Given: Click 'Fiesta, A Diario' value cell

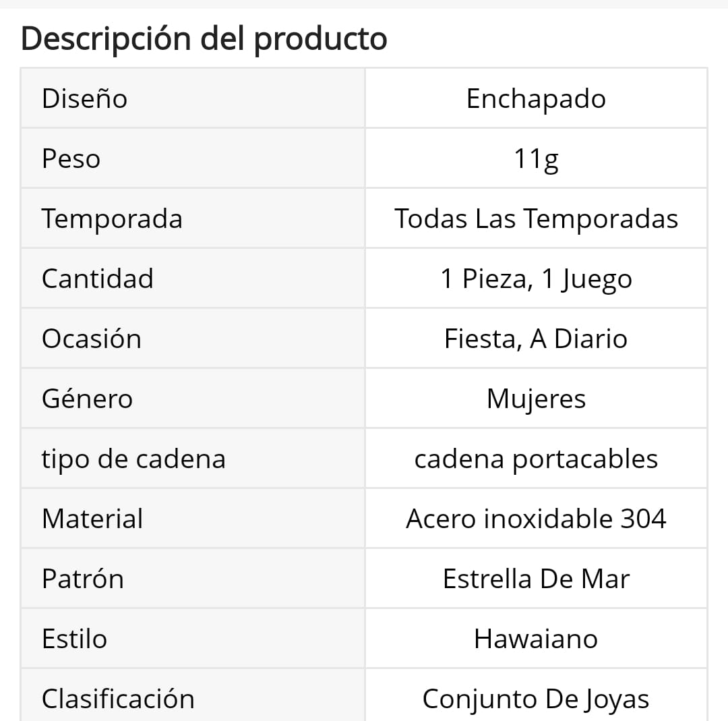Looking at the screenshot, I should tap(537, 338).
